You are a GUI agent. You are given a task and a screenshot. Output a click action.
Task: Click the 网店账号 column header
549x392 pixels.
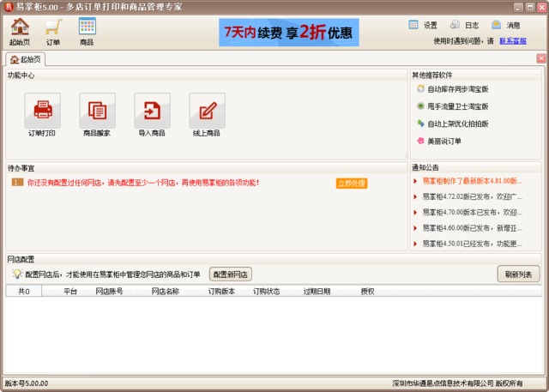109,291
